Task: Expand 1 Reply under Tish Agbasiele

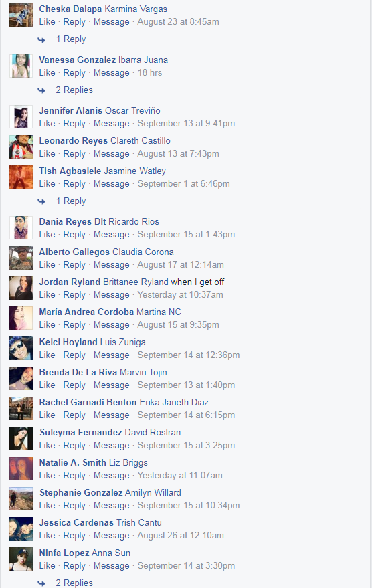Action: pyautogui.click(x=71, y=201)
